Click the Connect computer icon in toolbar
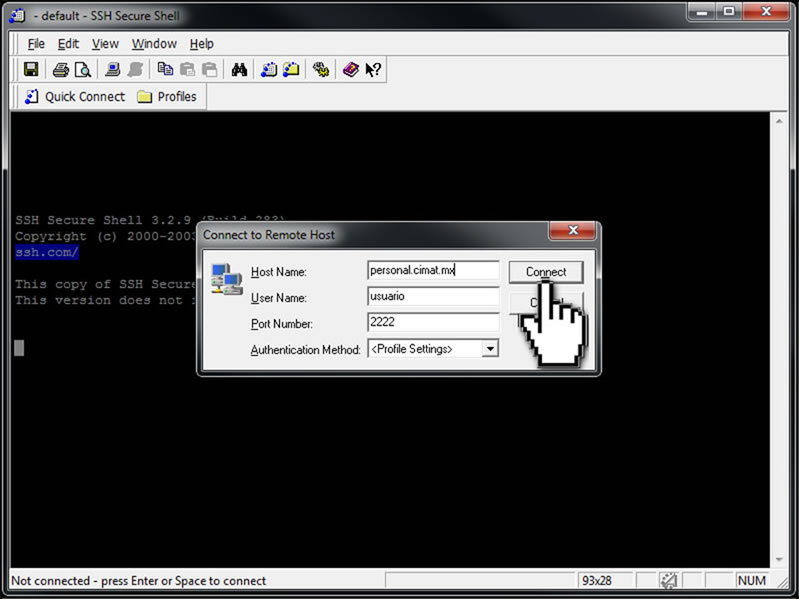 tap(112, 69)
